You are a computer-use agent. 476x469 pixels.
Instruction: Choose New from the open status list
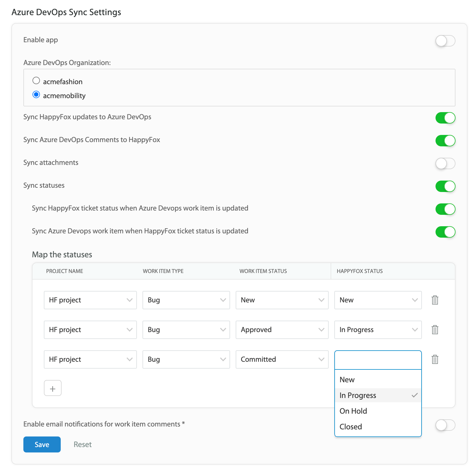pos(378,380)
